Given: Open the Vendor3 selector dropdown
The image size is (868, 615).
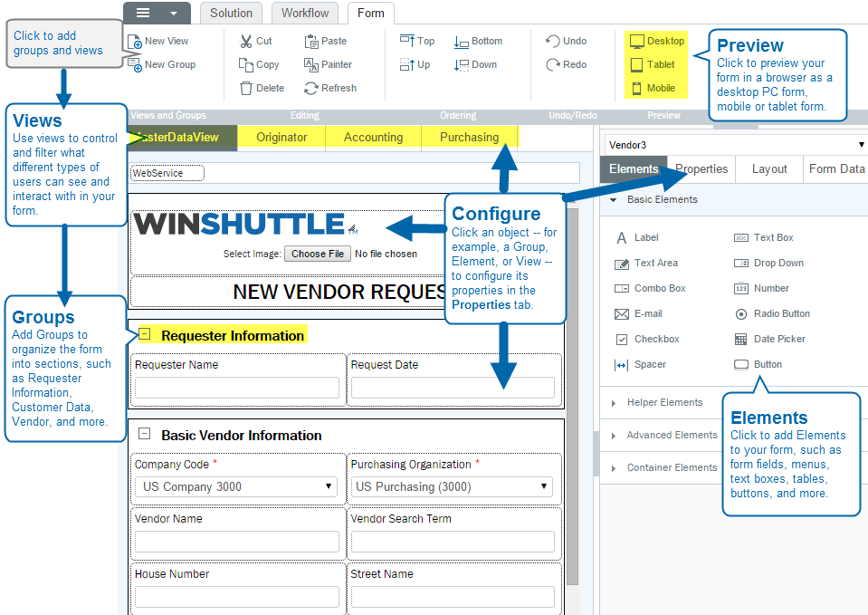Looking at the screenshot, I should pyautogui.click(x=860, y=144).
